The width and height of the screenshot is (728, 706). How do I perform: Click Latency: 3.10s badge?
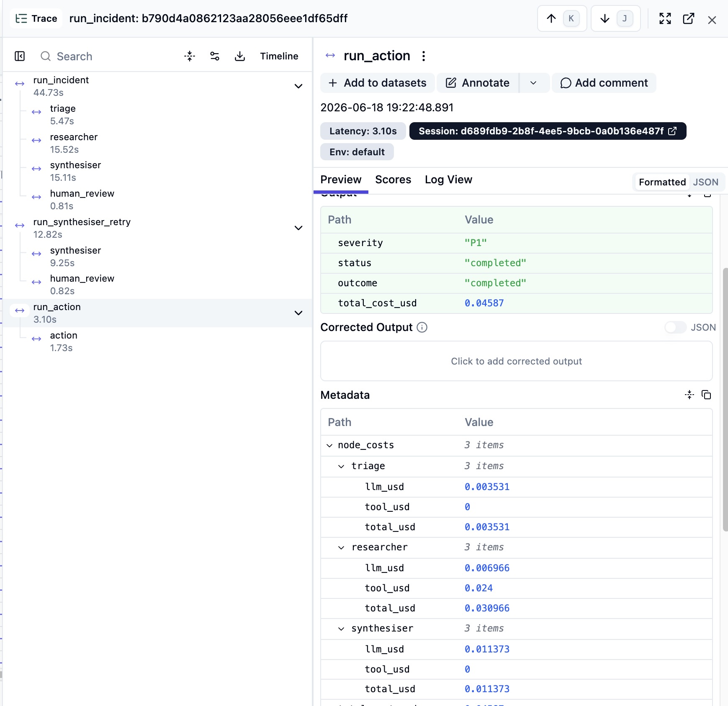click(x=363, y=131)
